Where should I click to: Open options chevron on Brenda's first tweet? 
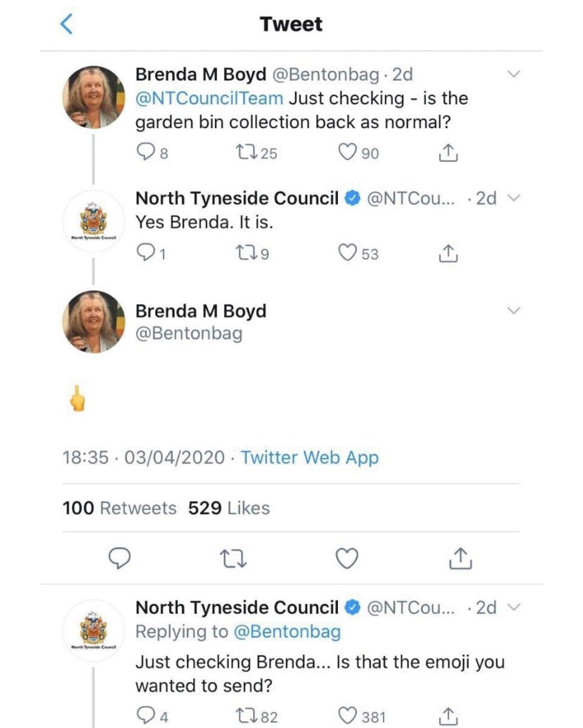tap(513, 74)
